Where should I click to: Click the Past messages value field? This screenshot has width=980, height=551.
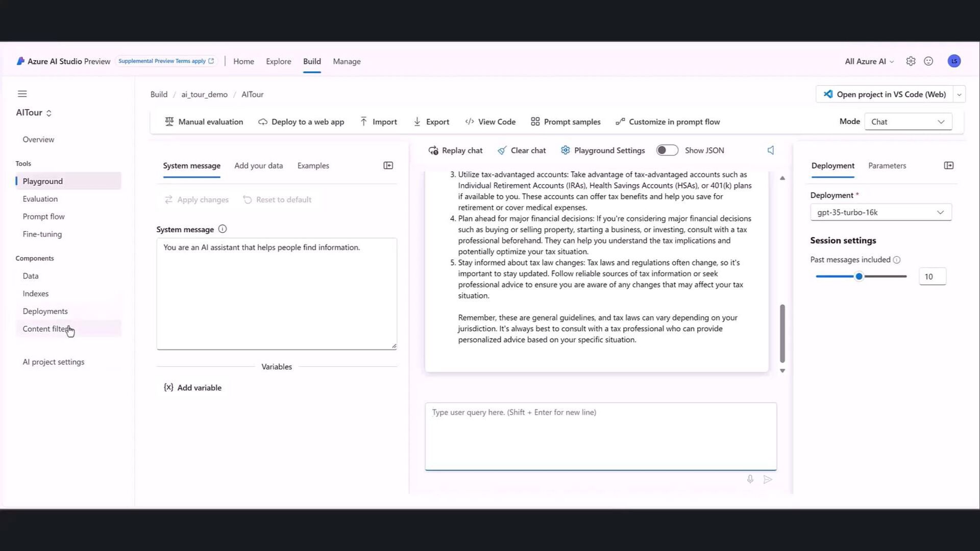[x=932, y=277]
